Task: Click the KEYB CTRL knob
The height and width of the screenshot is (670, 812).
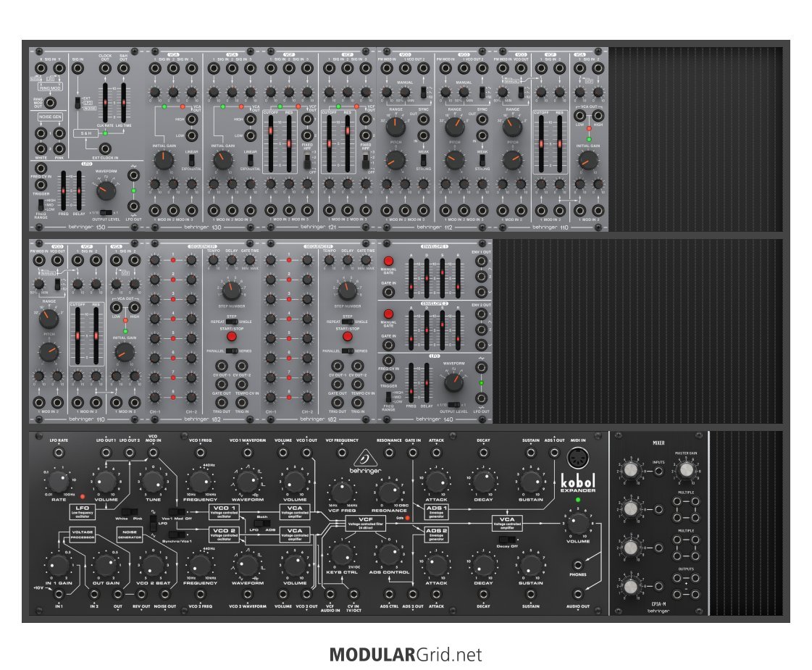Action: (x=342, y=554)
